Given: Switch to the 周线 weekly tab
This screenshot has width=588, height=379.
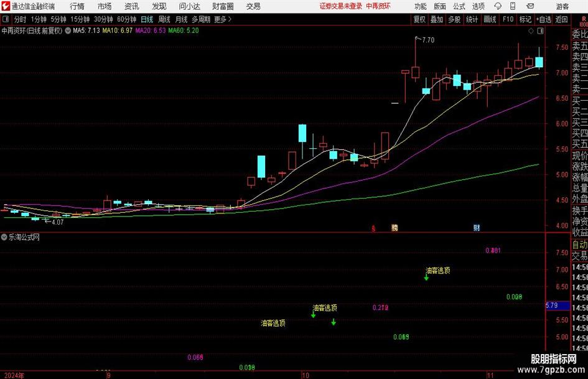Looking at the screenshot, I should click(164, 19).
